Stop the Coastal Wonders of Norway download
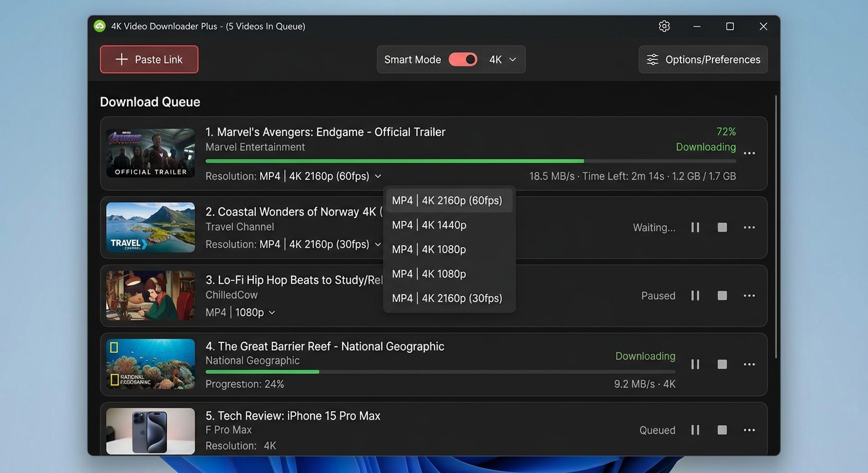868x473 pixels. point(722,227)
